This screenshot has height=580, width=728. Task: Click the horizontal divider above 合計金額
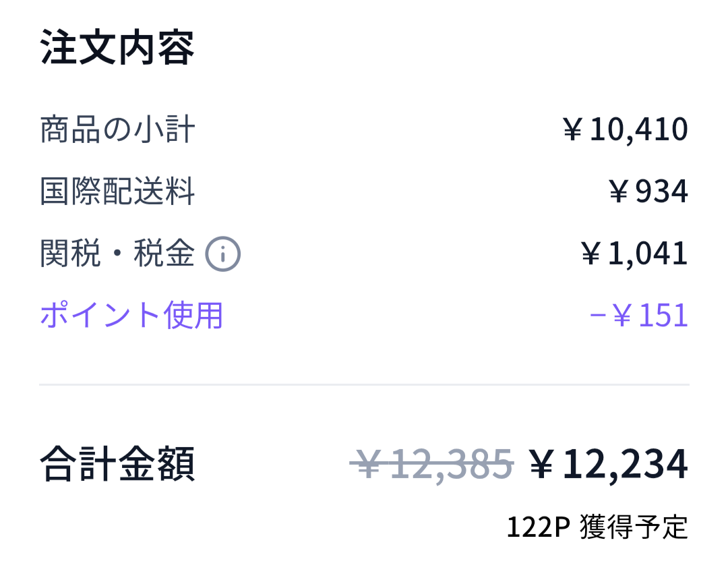coord(364,384)
